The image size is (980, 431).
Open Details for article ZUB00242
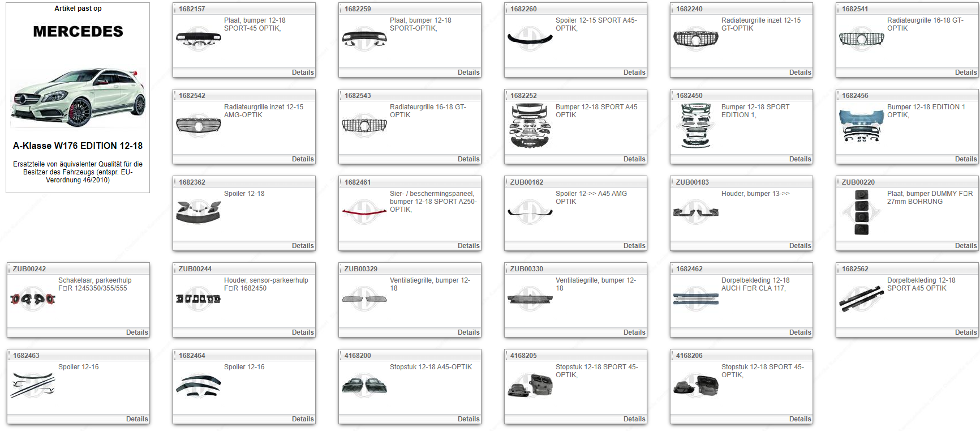pyautogui.click(x=137, y=332)
